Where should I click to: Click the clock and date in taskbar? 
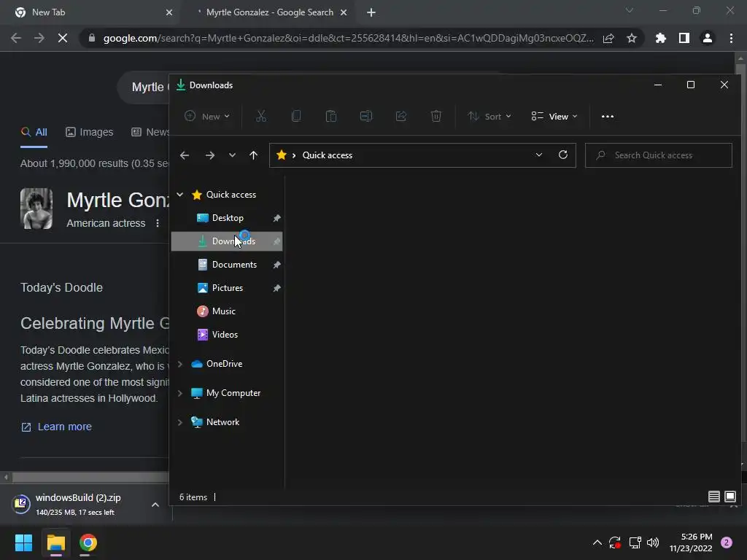691,542
